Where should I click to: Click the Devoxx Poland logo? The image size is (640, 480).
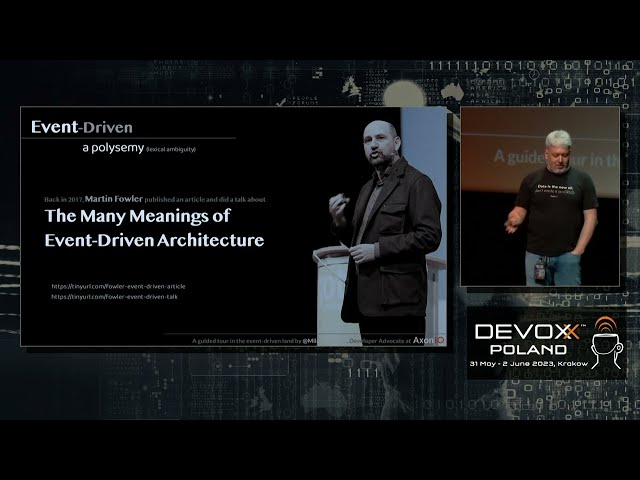[x=546, y=343]
